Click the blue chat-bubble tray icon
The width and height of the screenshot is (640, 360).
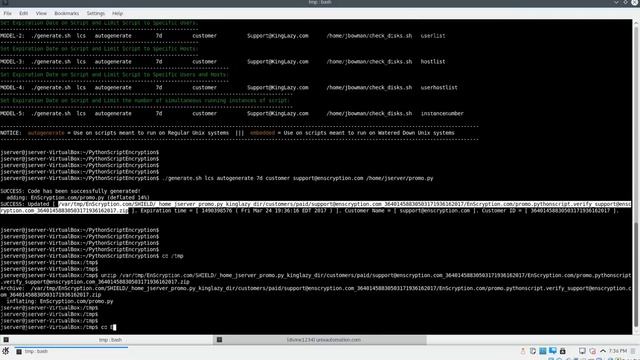point(553,351)
